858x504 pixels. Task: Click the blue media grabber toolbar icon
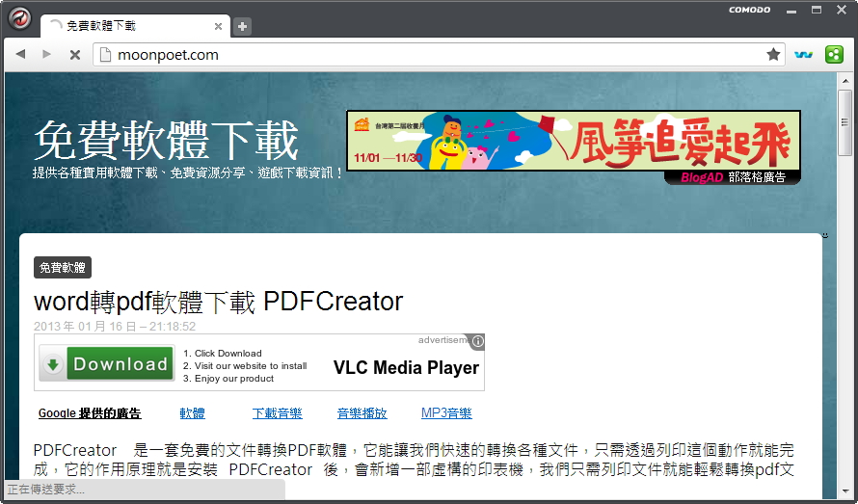pos(803,55)
